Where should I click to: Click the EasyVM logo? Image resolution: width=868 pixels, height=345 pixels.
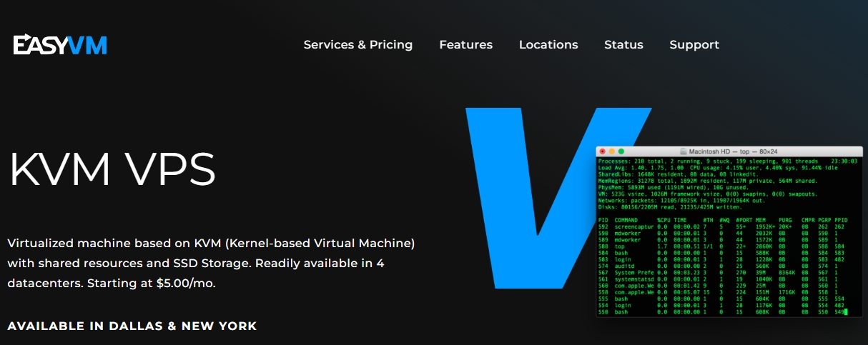pos(60,44)
